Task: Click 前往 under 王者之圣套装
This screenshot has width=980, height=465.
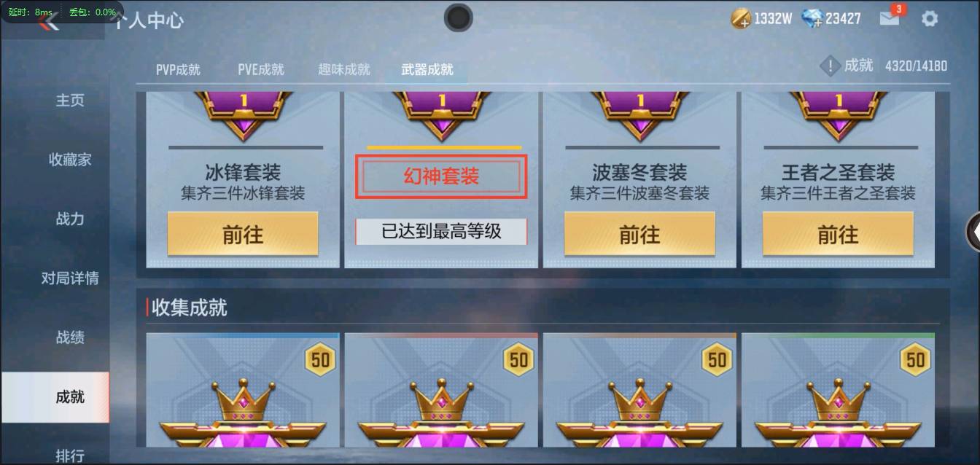Action: pyautogui.click(x=838, y=234)
